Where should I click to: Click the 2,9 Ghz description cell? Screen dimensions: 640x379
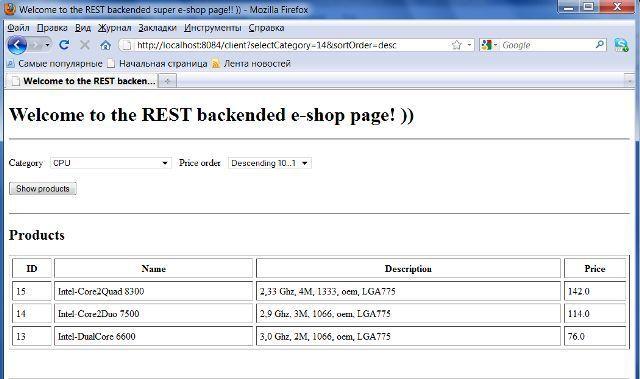(x=408, y=314)
